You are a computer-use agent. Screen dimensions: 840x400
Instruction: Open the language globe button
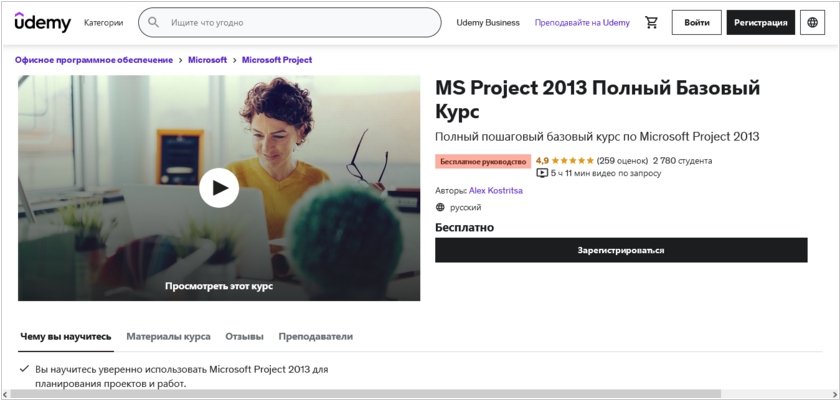coord(812,22)
